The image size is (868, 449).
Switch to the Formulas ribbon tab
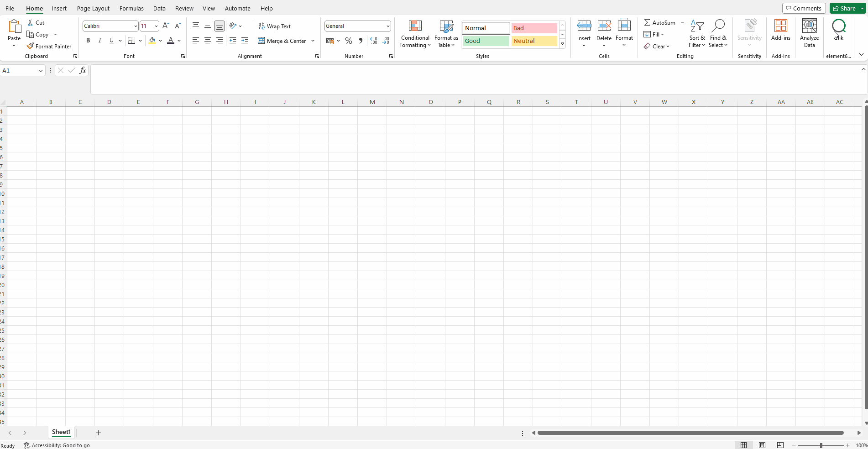click(x=131, y=8)
